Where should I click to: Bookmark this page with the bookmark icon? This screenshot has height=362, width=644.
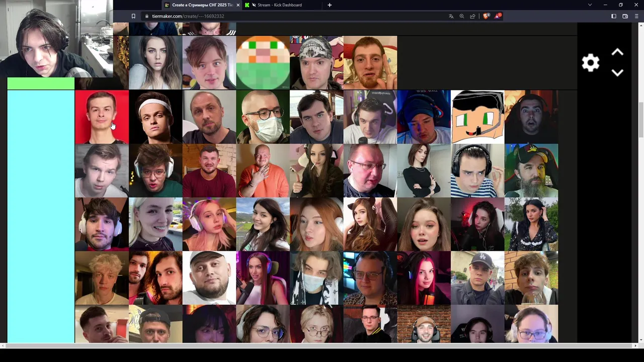click(133, 16)
